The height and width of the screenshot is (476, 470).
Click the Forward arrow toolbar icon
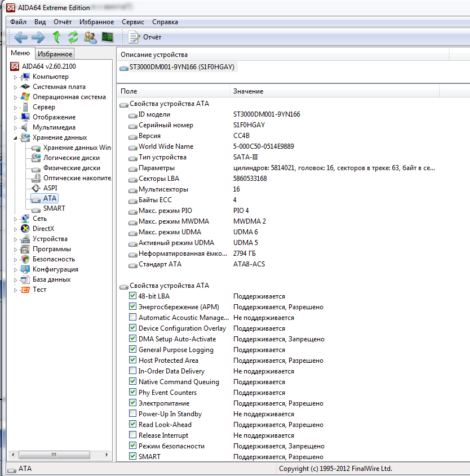(38, 37)
